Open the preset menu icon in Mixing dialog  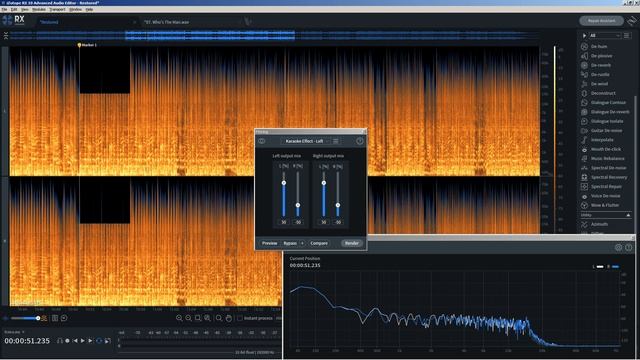(x=336, y=141)
